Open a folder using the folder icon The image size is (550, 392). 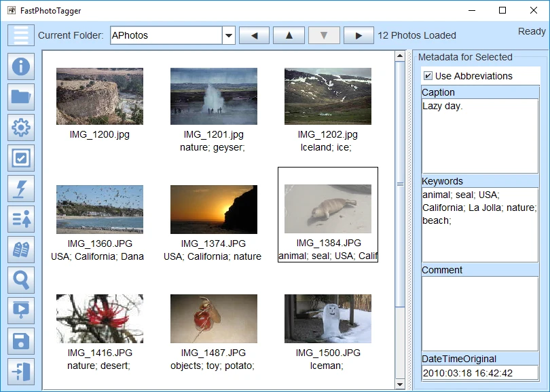22,97
